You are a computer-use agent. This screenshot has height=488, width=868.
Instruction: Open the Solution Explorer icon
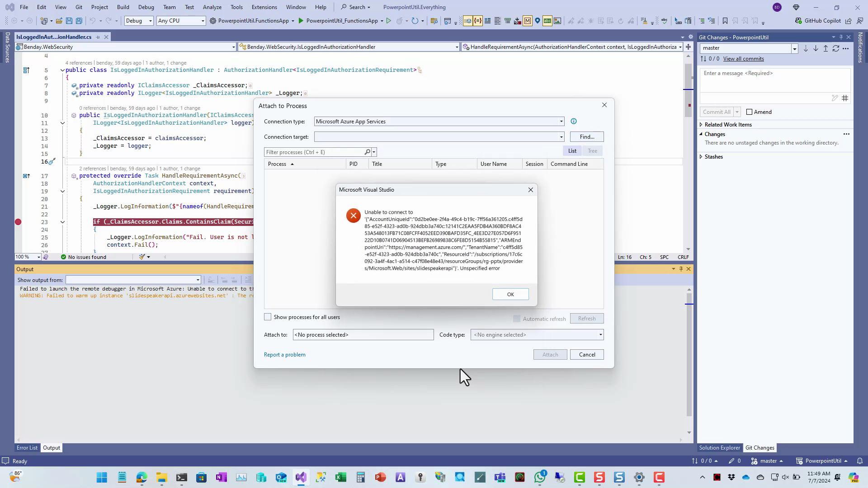coord(720,447)
